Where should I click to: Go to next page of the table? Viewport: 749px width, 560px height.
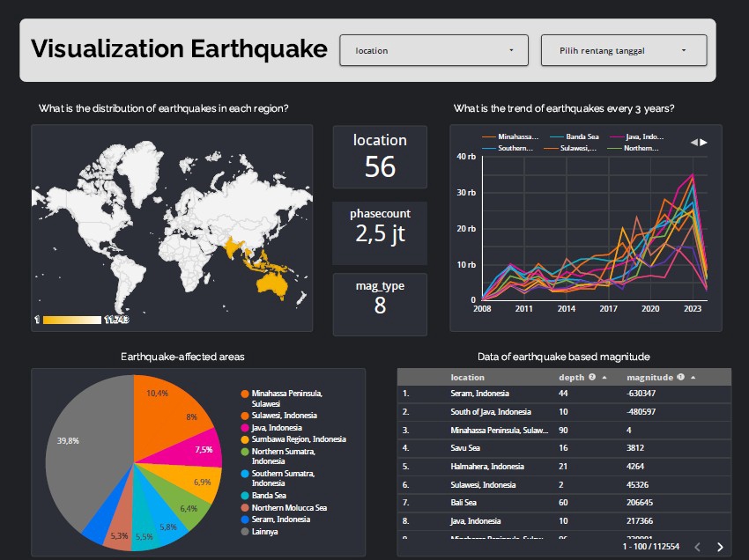tap(720, 547)
